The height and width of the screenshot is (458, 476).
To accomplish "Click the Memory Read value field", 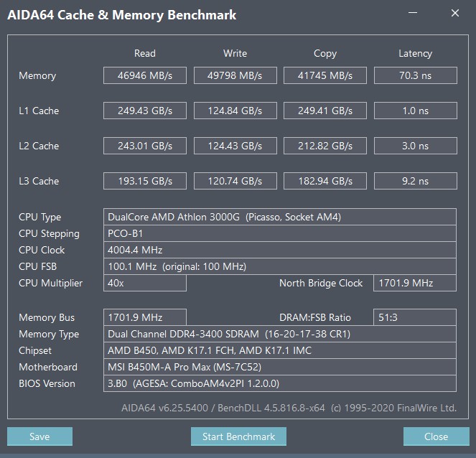I will (x=145, y=75).
